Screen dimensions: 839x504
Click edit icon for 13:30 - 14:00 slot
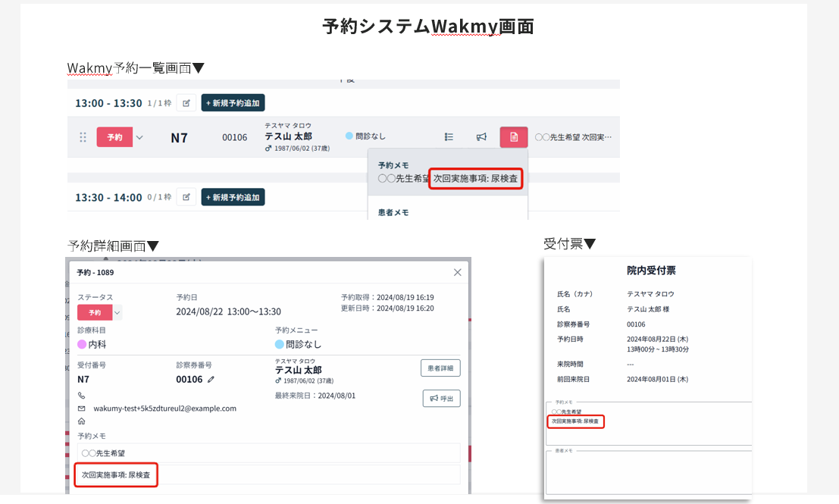186,197
